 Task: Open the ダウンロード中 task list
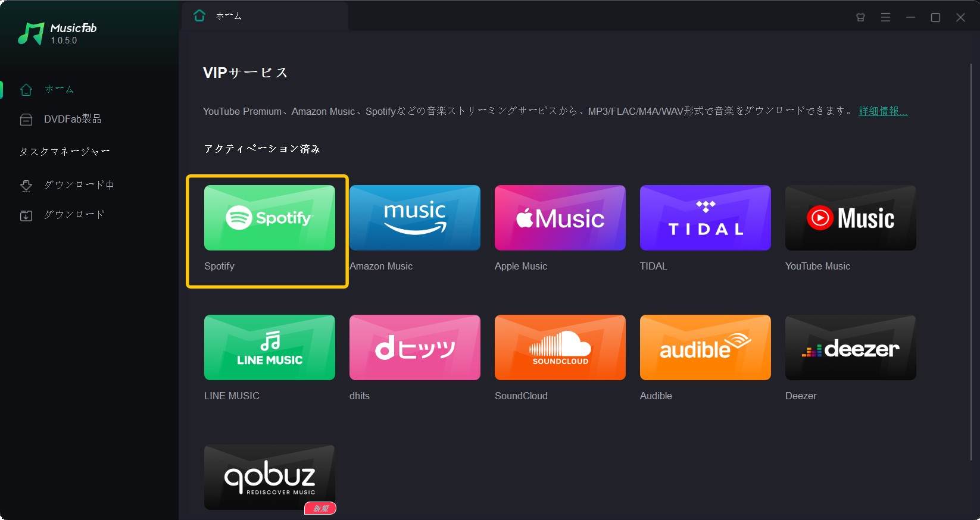[79, 185]
